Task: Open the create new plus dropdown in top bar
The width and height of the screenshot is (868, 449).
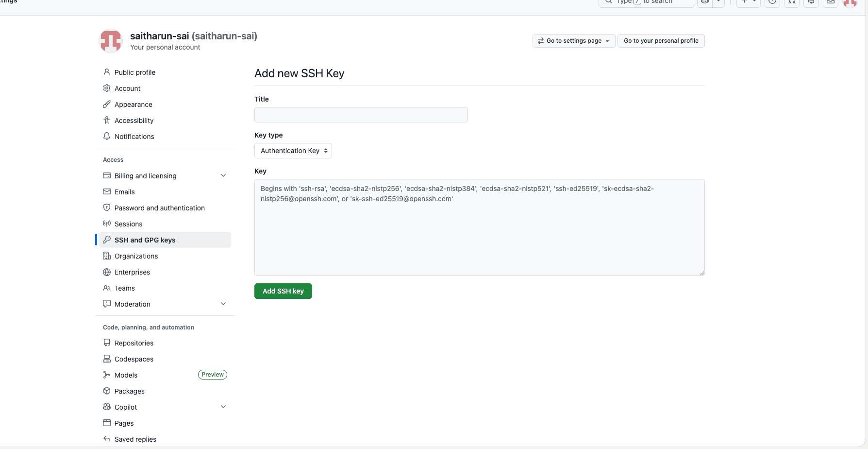Action: (749, 2)
